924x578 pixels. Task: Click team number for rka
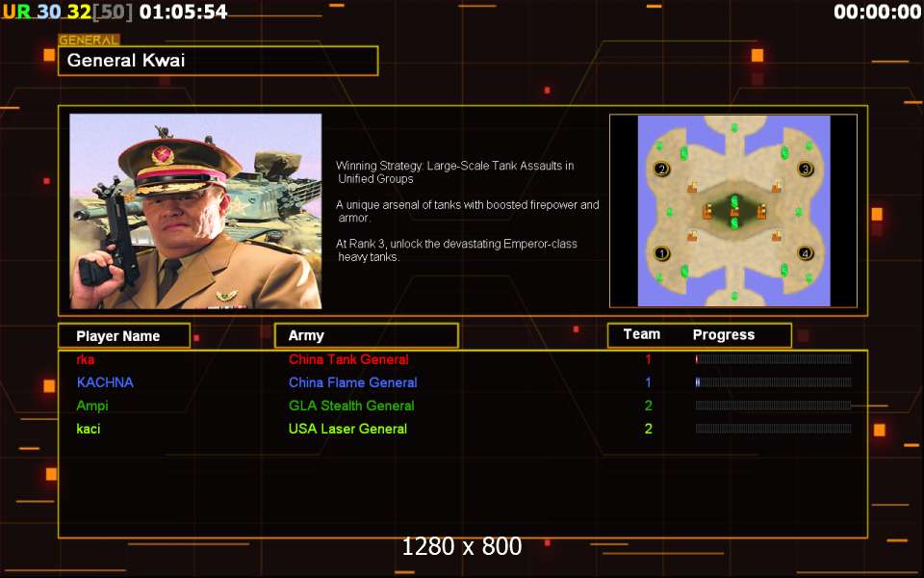648,359
